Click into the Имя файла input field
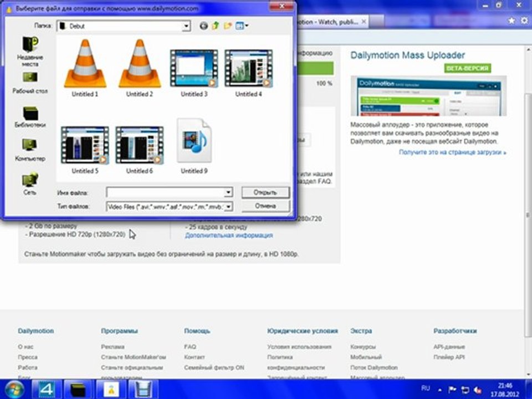This screenshot has width=532, height=399. [x=165, y=192]
